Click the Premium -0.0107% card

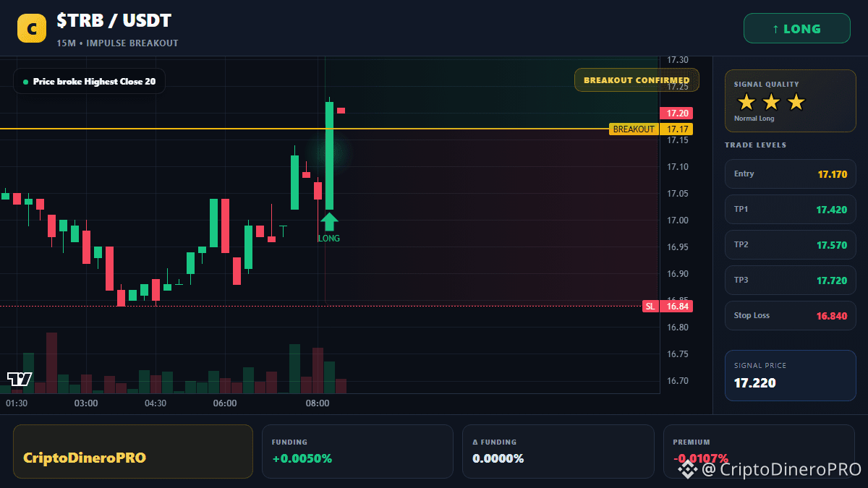point(759,451)
